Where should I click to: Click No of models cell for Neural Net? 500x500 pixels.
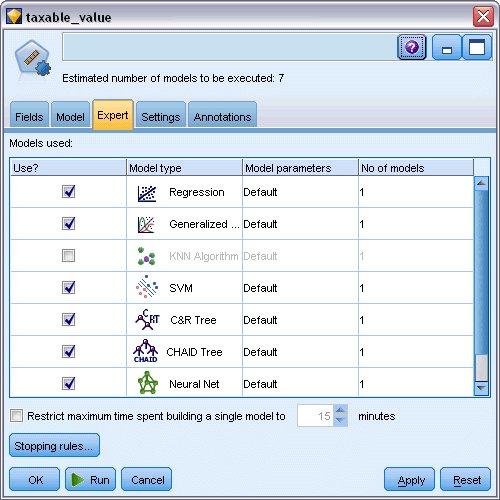tap(416, 383)
